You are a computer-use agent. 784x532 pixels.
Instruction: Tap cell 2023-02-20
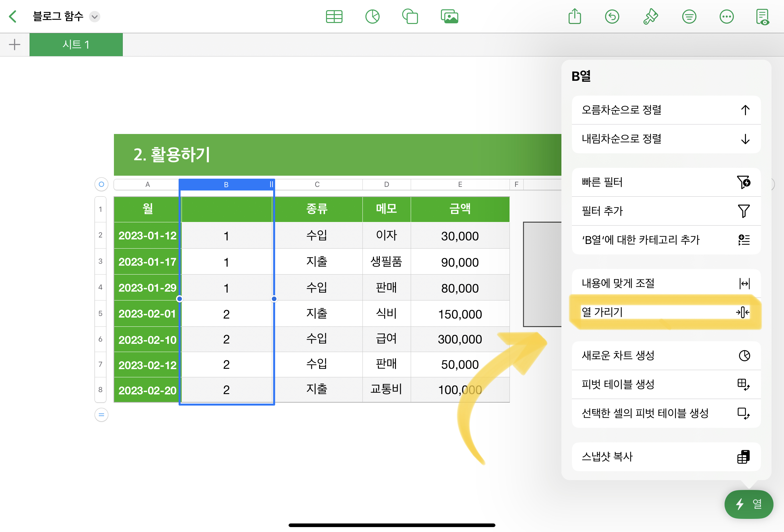coord(147,390)
